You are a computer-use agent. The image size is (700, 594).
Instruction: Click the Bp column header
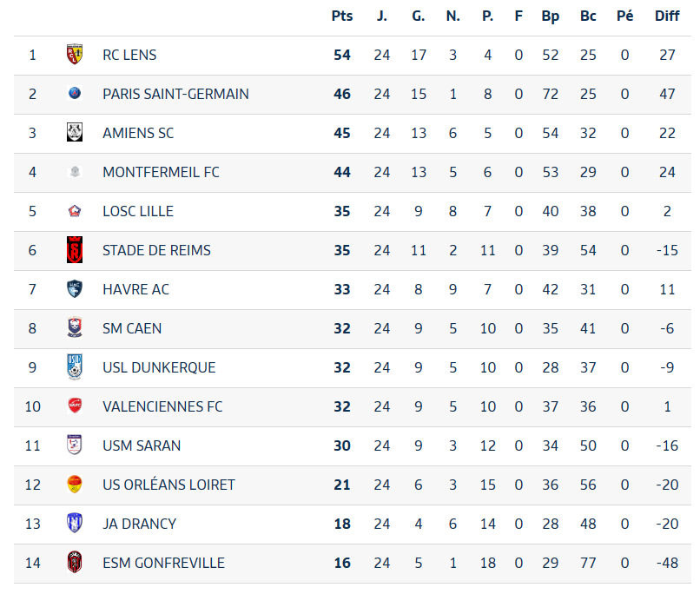pyautogui.click(x=550, y=16)
